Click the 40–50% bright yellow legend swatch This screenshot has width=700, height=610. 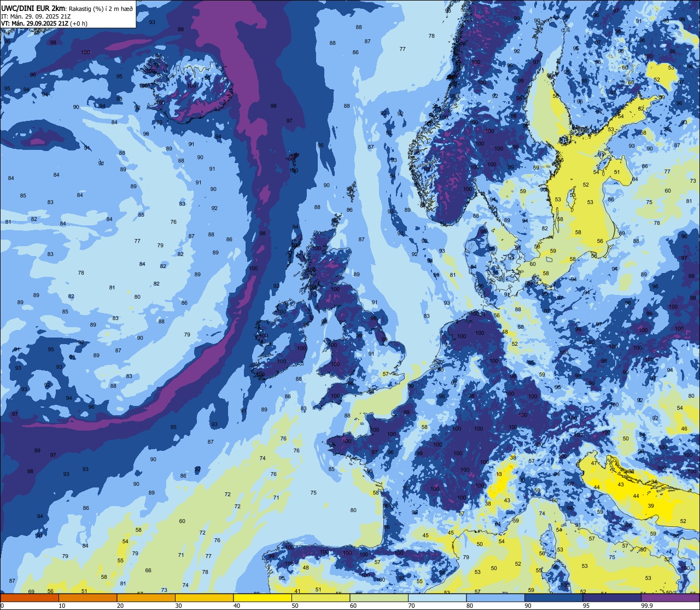tap(262, 597)
